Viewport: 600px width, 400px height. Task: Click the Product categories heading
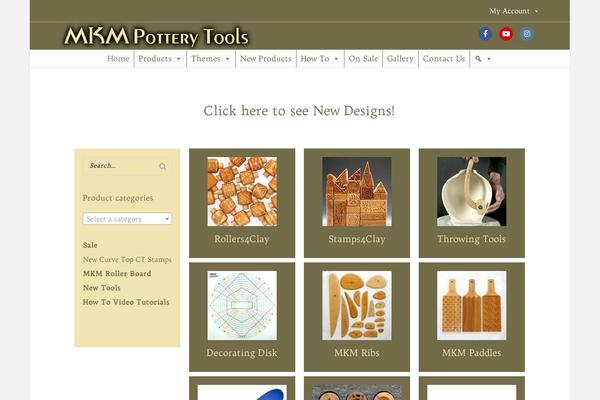(x=118, y=198)
